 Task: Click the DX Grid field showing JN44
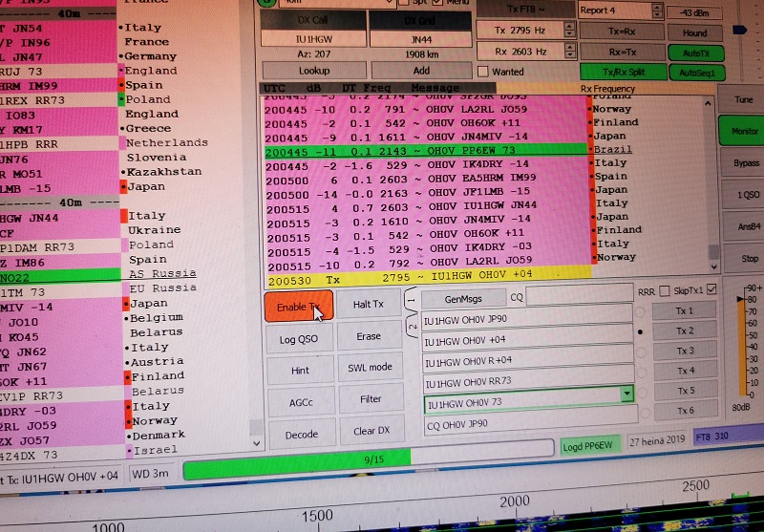click(420, 39)
